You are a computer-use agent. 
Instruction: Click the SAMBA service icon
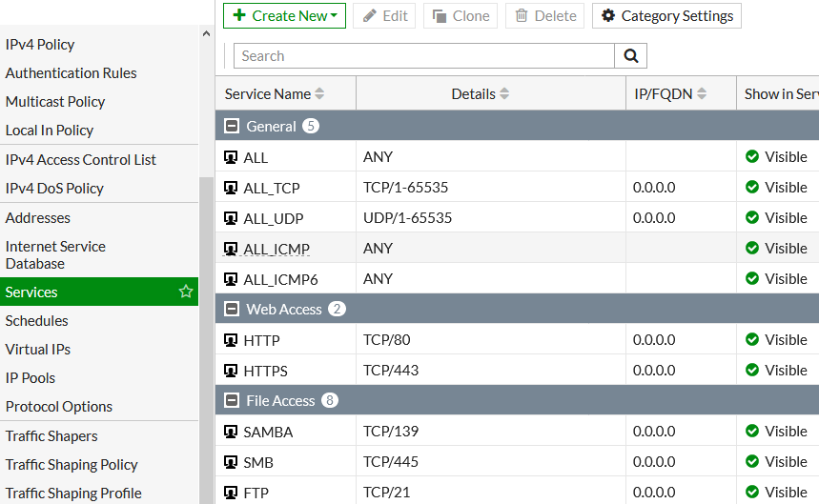coord(231,432)
